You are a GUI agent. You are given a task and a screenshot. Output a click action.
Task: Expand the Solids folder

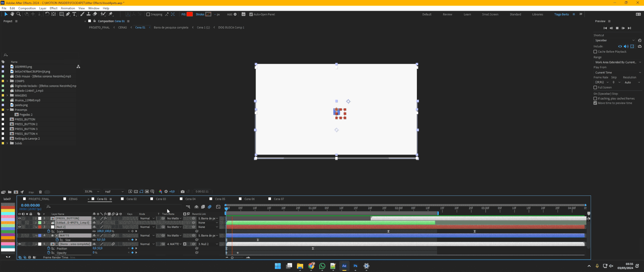click(7, 143)
